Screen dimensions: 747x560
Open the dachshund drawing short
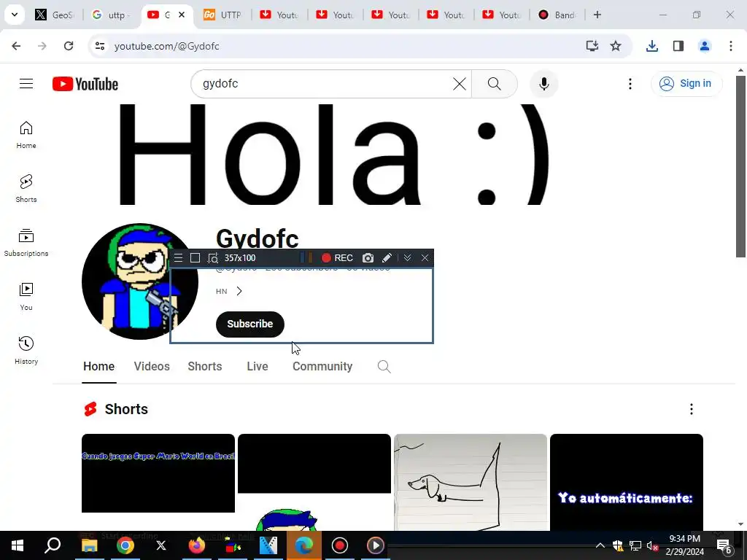pyautogui.click(x=471, y=482)
